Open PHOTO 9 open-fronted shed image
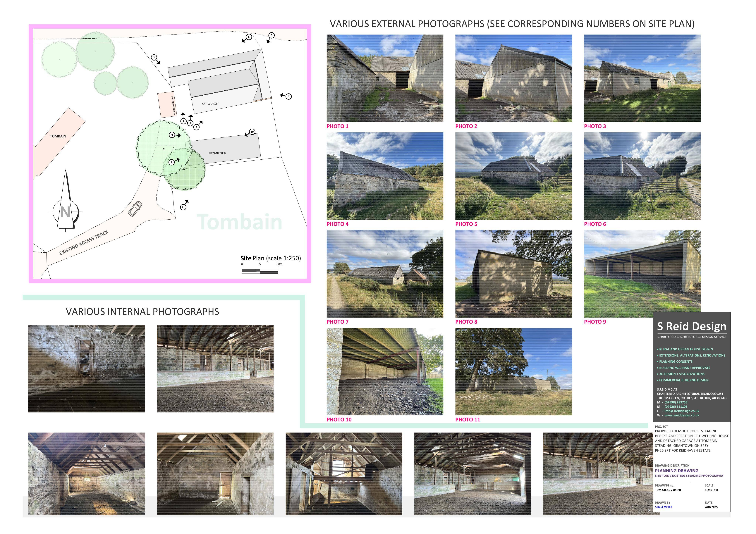Image resolution: width=756 pixels, height=534 pixels. pyautogui.click(x=642, y=274)
